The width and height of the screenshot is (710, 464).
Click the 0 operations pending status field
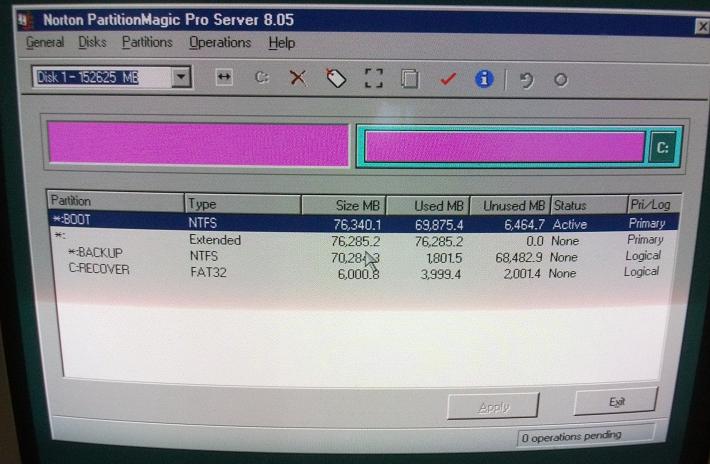point(585,436)
